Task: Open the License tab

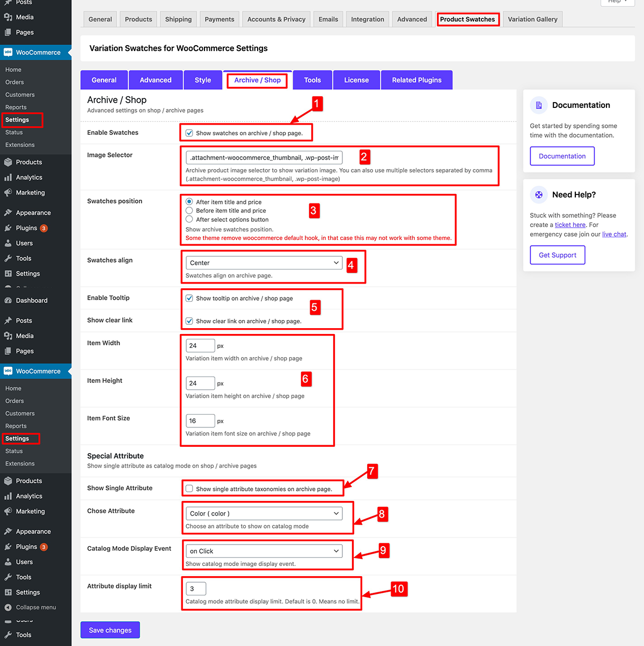Action: tap(356, 80)
